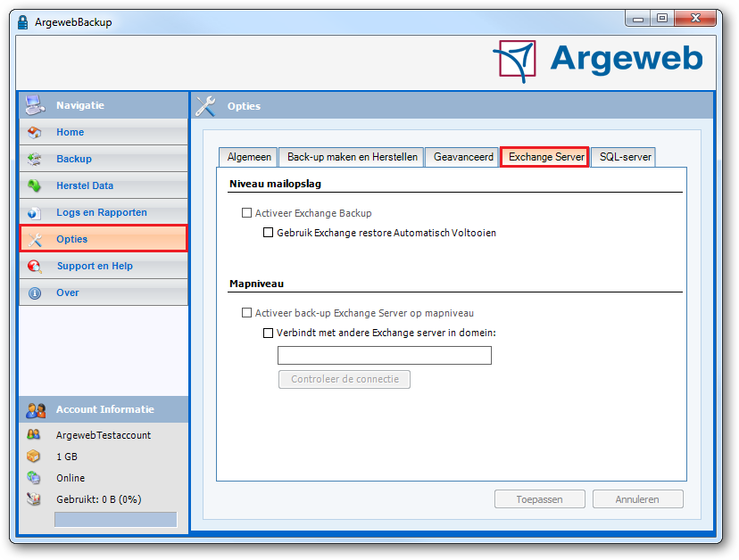This screenshot has width=739, height=560.
Task: Close the ArgewebBackup window
Action: pyautogui.click(x=695, y=19)
